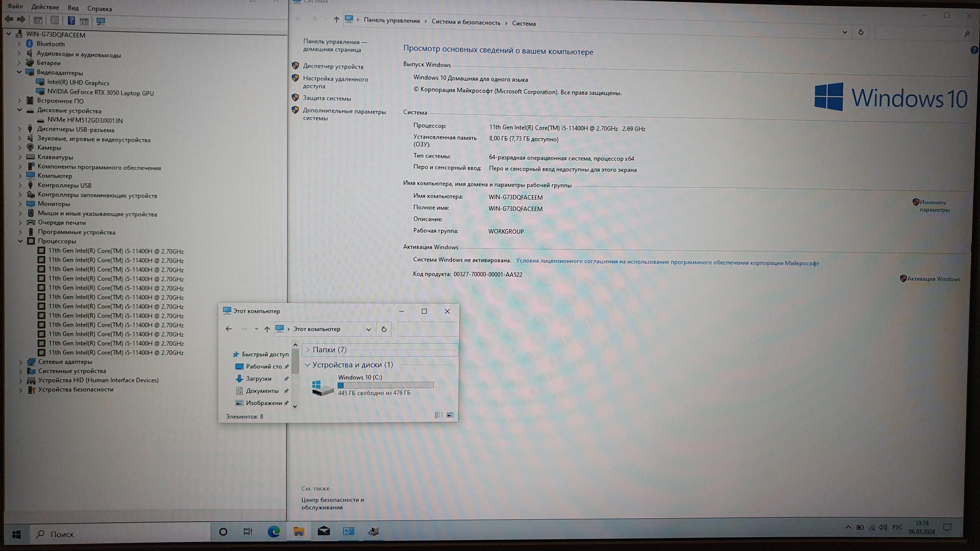Open Microsoft Edge from the taskbar
980x551 pixels.
(x=273, y=531)
